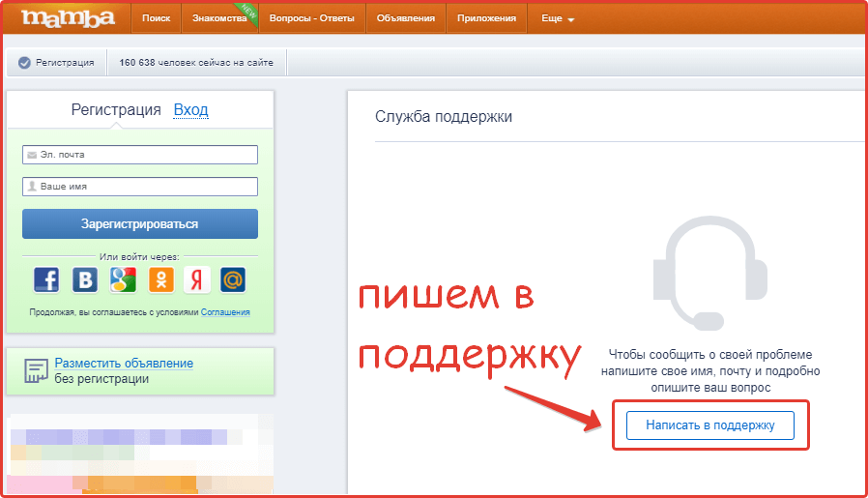The image size is (868, 498).
Task: Open the Объявления menu item
Action: [406, 18]
